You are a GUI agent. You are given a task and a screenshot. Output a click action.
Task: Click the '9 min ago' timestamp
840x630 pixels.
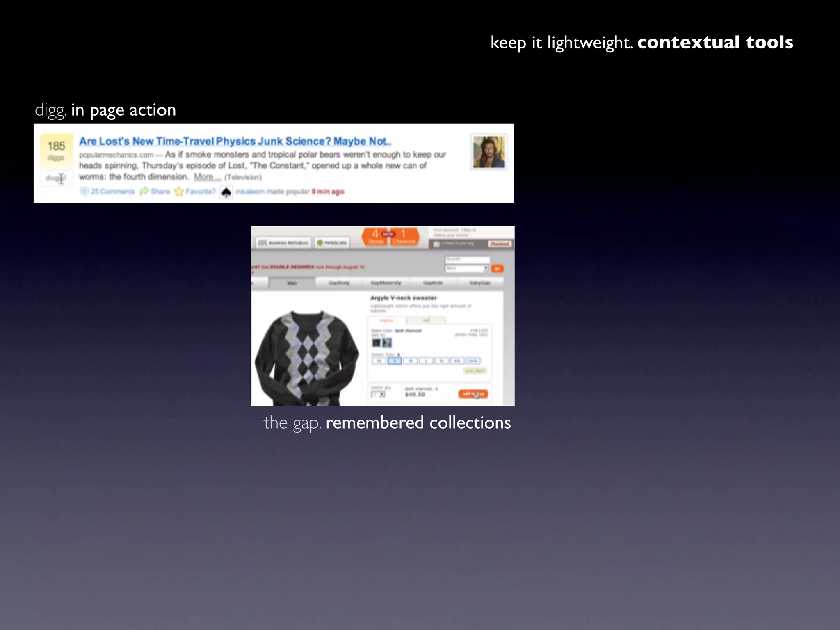pyautogui.click(x=328, y=192)
